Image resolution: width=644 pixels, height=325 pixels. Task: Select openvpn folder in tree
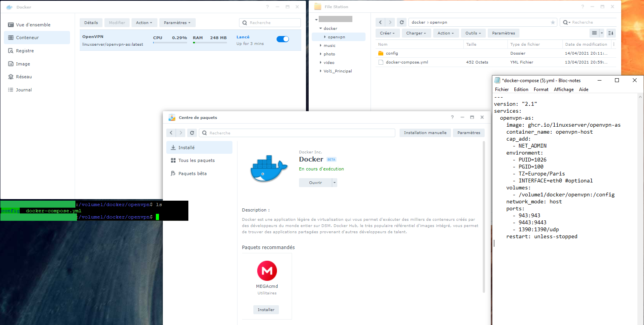click(339, 37)
